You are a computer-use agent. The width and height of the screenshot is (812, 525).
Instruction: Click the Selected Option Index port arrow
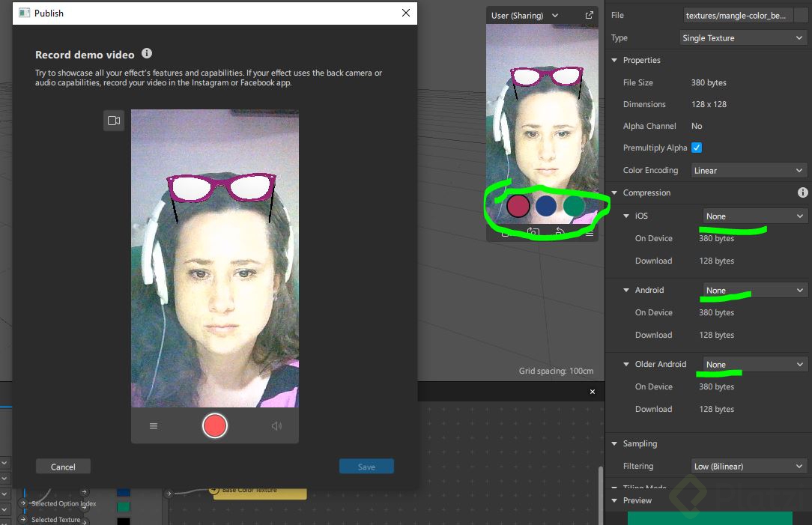[23, 503]
